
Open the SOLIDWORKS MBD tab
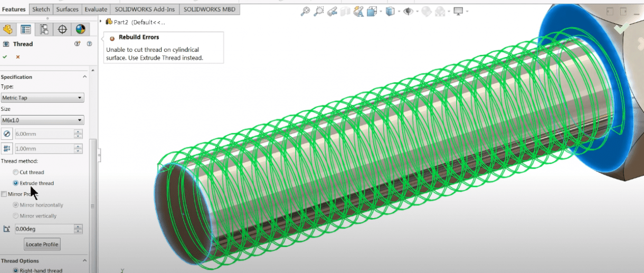(210, 10)
